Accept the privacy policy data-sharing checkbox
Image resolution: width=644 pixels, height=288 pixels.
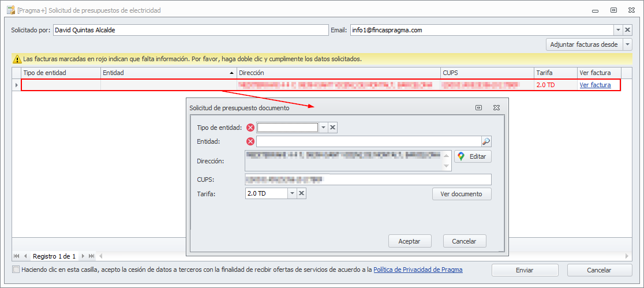point(16,270)
